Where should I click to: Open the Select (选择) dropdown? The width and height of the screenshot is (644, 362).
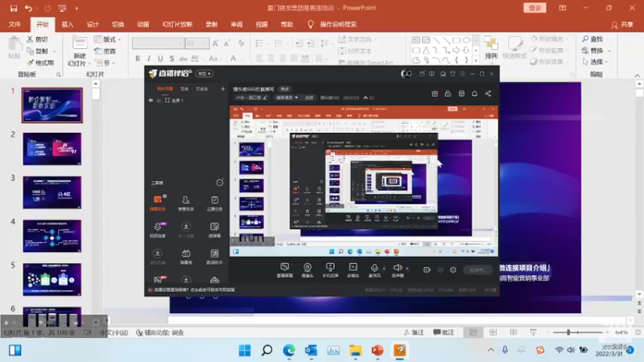coord(596,62)
